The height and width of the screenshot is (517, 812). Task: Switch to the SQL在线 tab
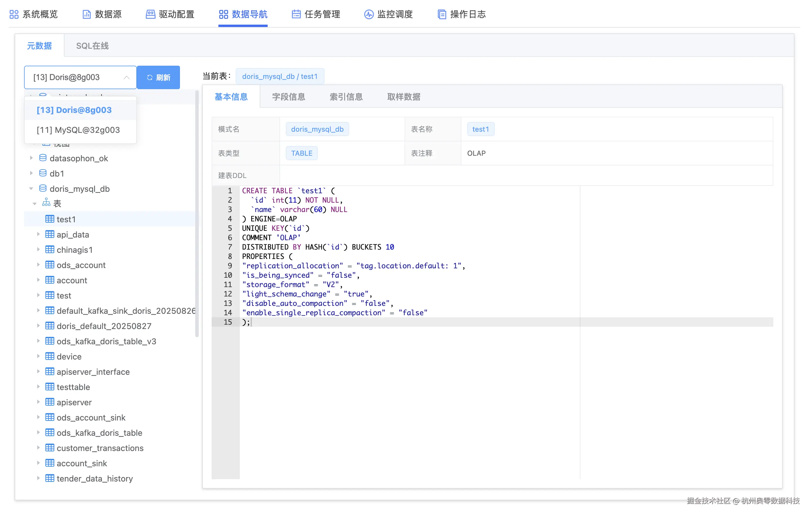pyautogui.click(x=92, y=45)
